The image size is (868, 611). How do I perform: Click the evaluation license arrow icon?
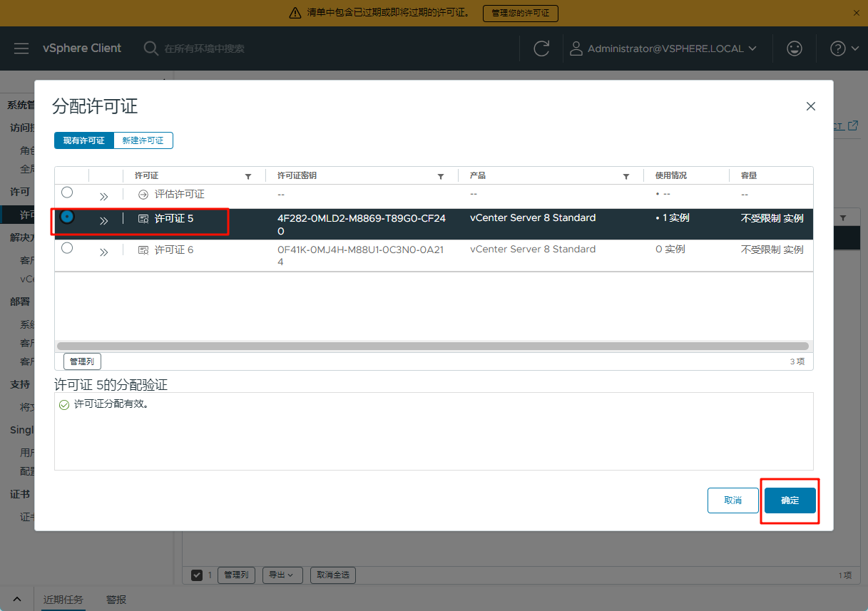pos(143,194)
